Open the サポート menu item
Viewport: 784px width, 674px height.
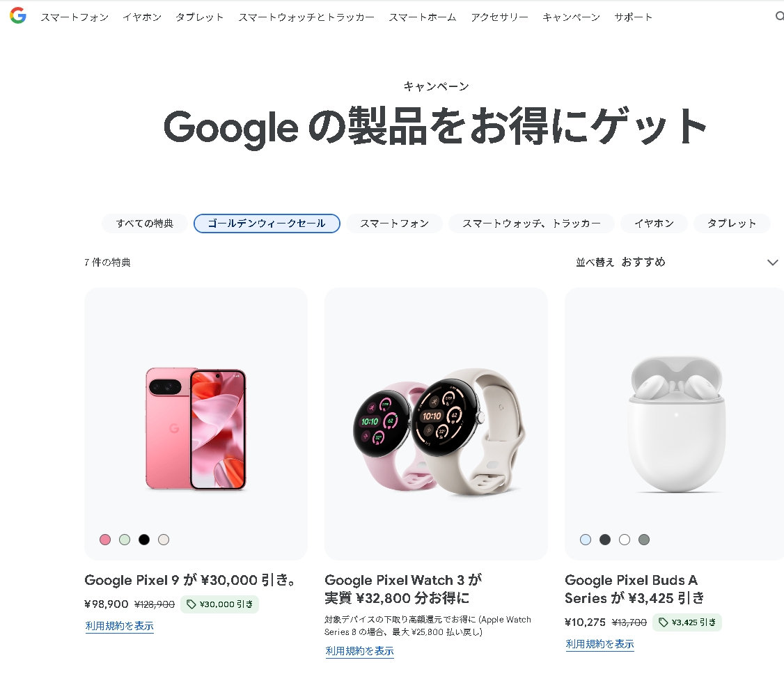coord(633,17)
